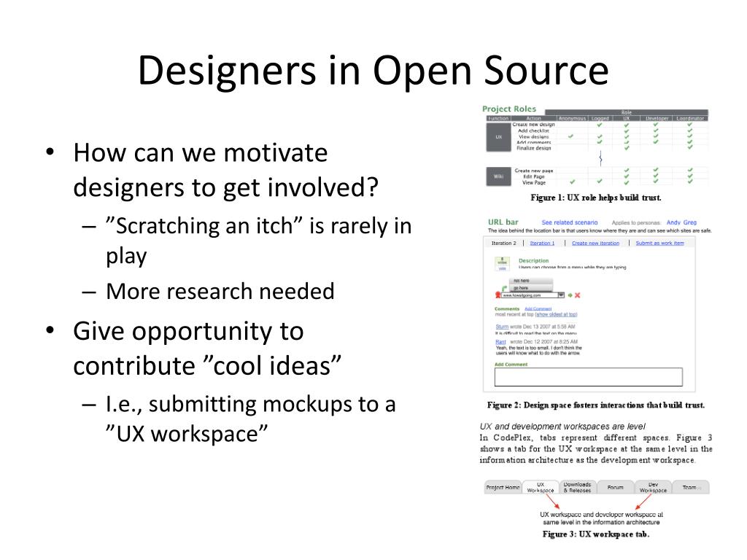Click the red ribbon badge icon left of URL
747x560 pixels.
coord(498,295)
